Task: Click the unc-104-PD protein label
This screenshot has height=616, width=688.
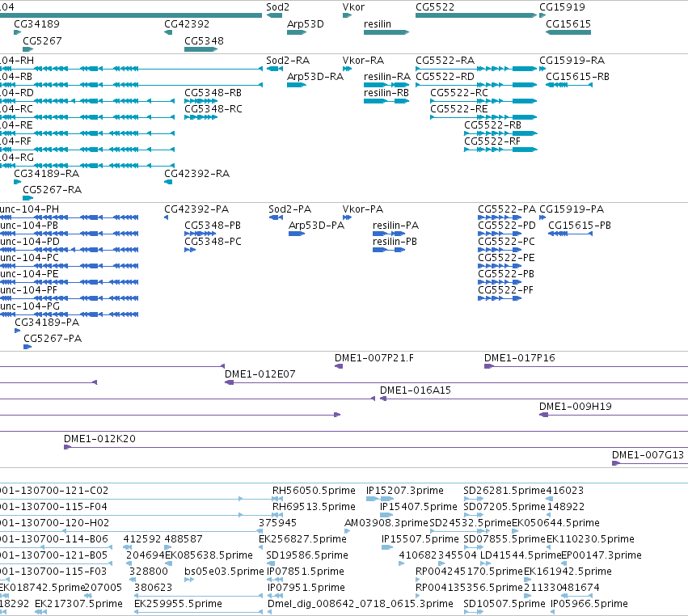Action: point(30,242)
